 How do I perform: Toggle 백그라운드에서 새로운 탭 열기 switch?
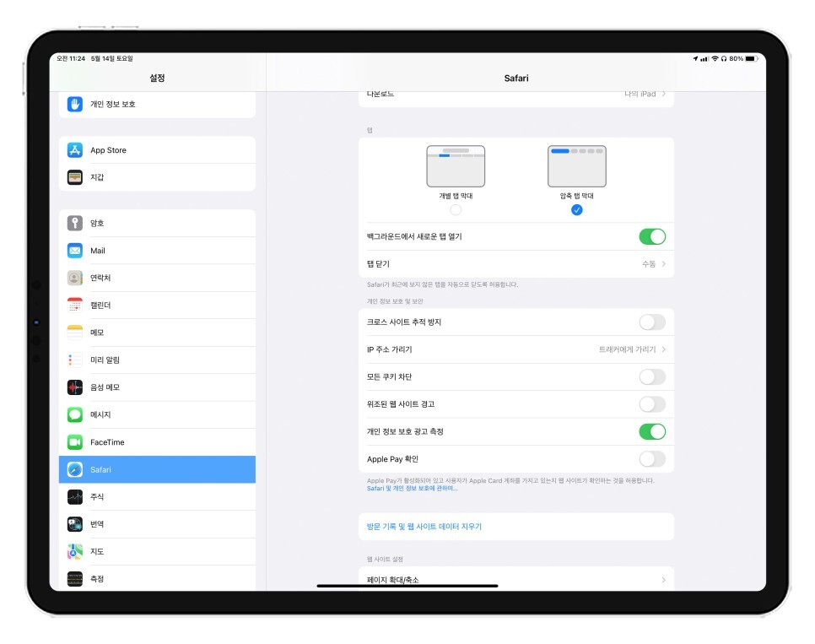click(x=652, y=236)
